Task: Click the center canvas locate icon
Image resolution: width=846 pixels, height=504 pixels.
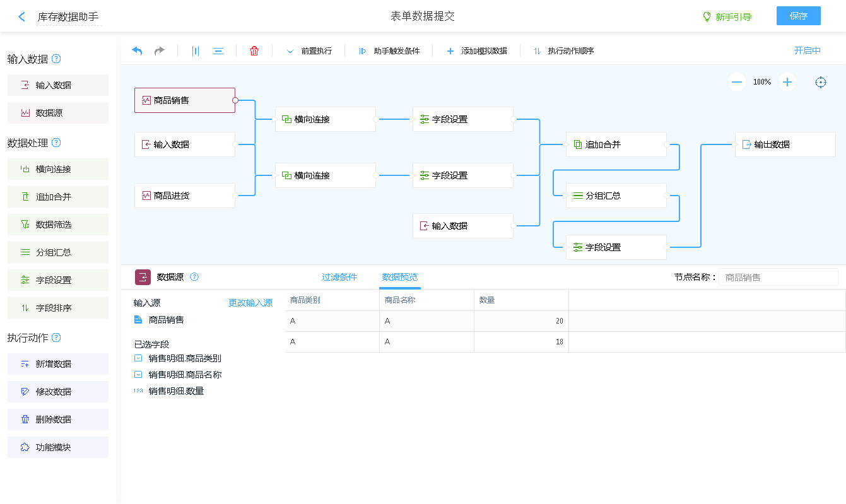Action: pyautogui.click(x=821, y=82)
